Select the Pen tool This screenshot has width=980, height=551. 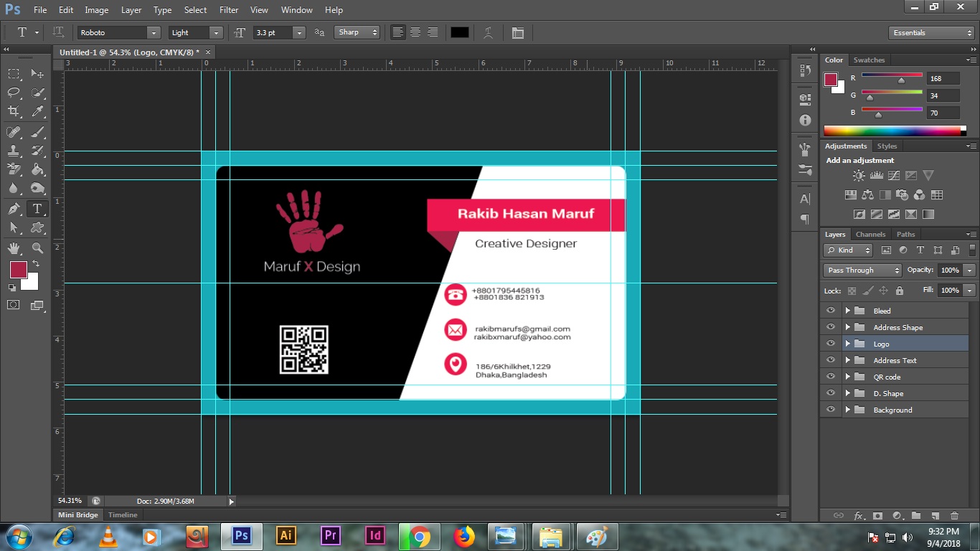coord(14,209)
